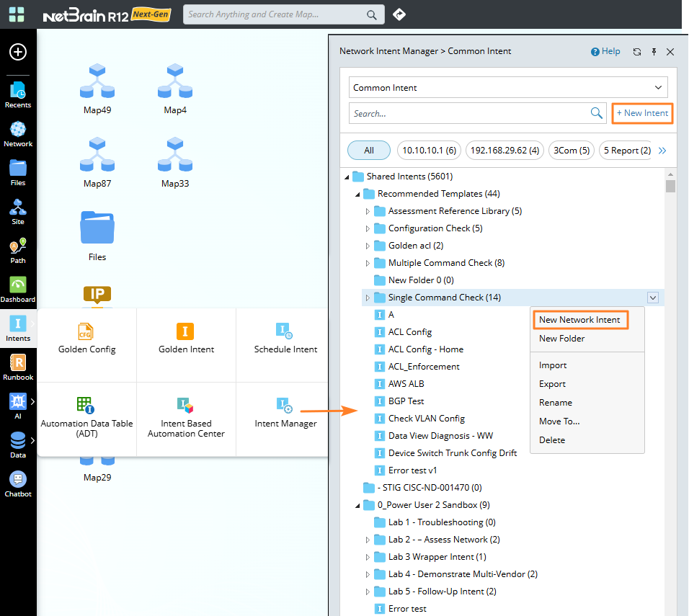The height and width of the screenshot is (616, 689).
Task: Click the plus create button in sidebar
Action: (x=18, y=52)
